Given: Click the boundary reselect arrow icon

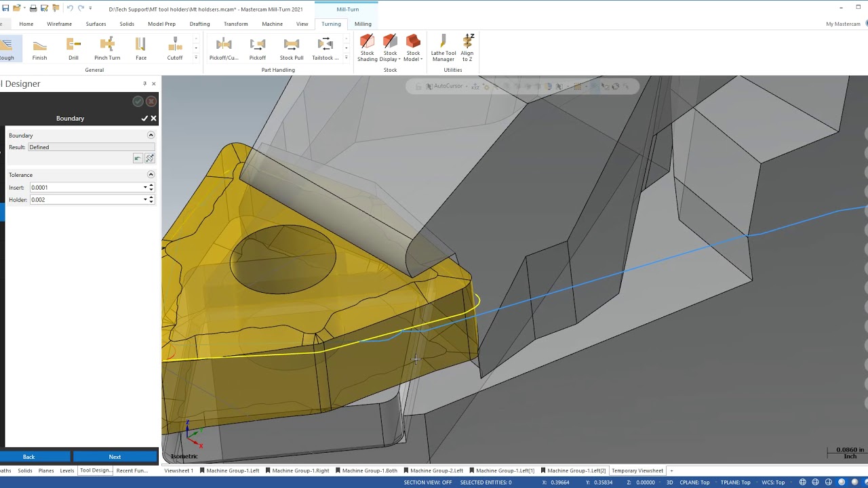Looking at the screenshot, I should (x=138, y=158).
